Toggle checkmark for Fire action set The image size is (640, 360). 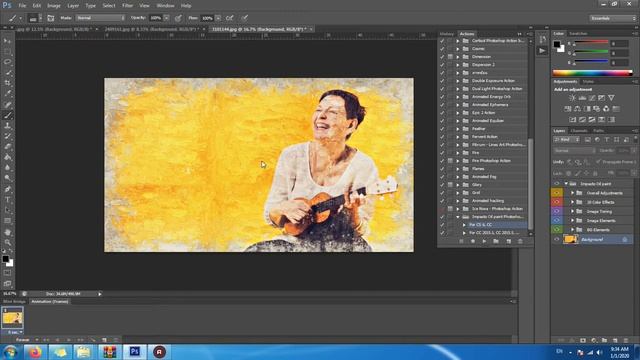(x=442, y=153)
